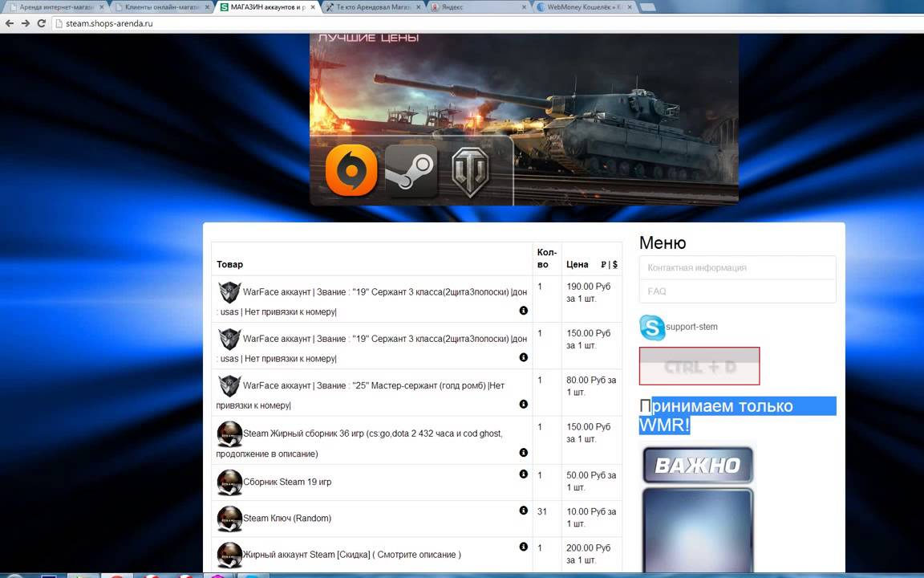Open info icon for the 190.00 Руб WarFace row
The width and height of the screenshot is (924, 578).
coord(523,310)
